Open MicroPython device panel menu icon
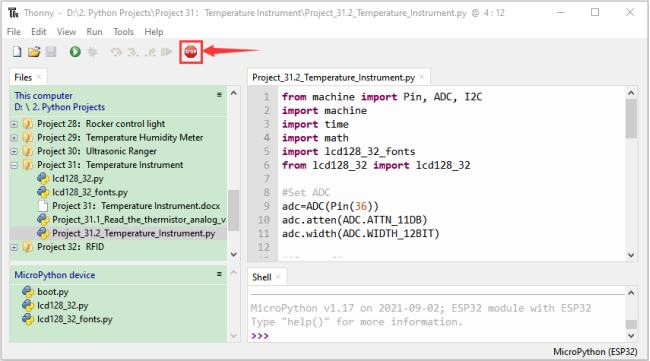The image size is (650, 361). tap(219, 274)
